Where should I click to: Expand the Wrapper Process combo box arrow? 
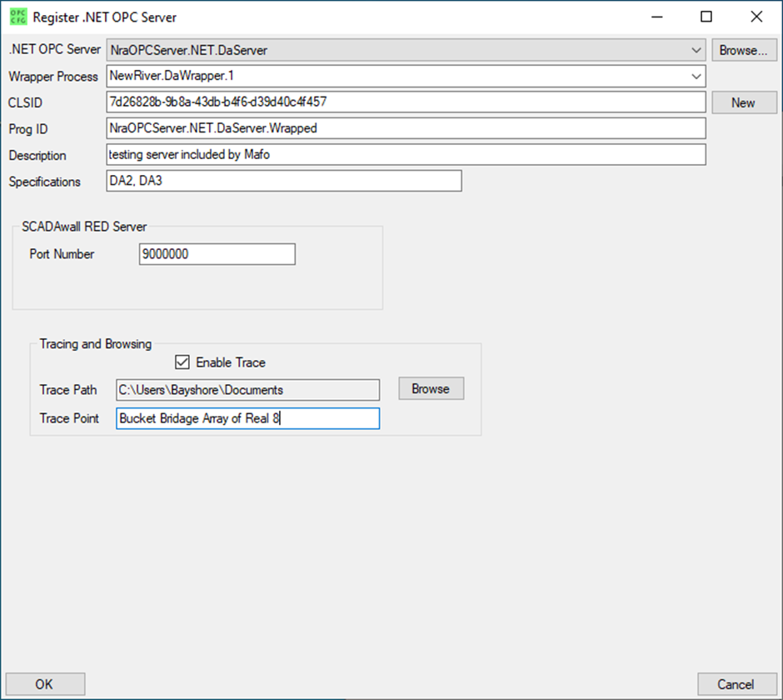pyautogui.click(x=696, y=77)
